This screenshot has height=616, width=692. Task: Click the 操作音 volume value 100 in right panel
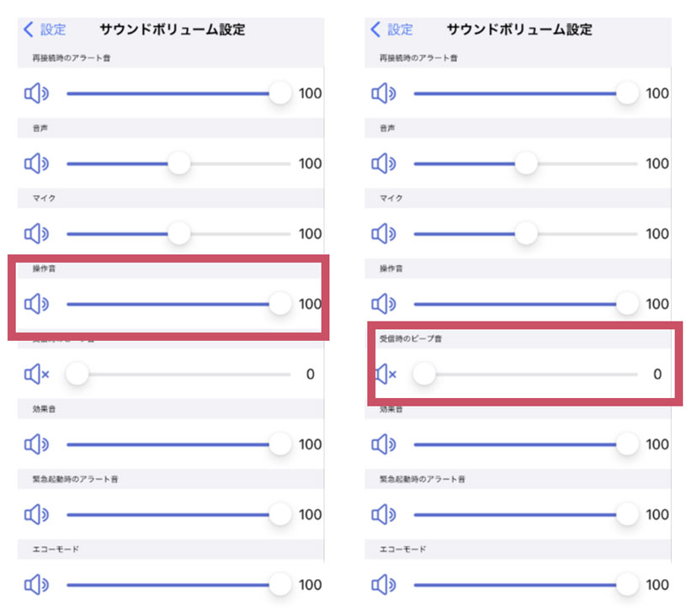point(657,304)
